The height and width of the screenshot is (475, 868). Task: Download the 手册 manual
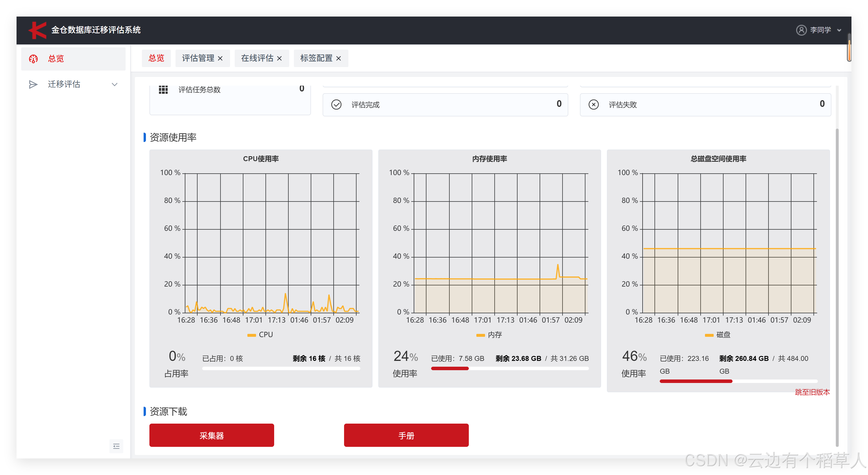click(406, 435)
